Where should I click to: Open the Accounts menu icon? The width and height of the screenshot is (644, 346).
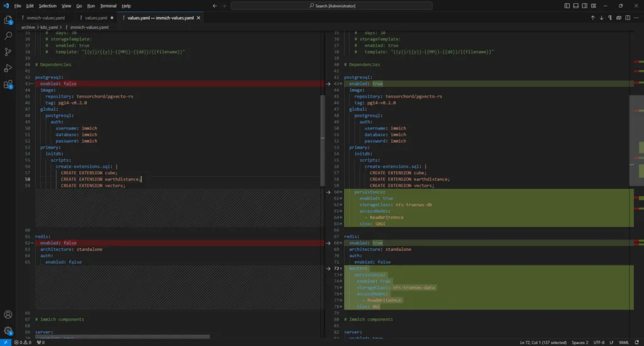pos(8,315)
